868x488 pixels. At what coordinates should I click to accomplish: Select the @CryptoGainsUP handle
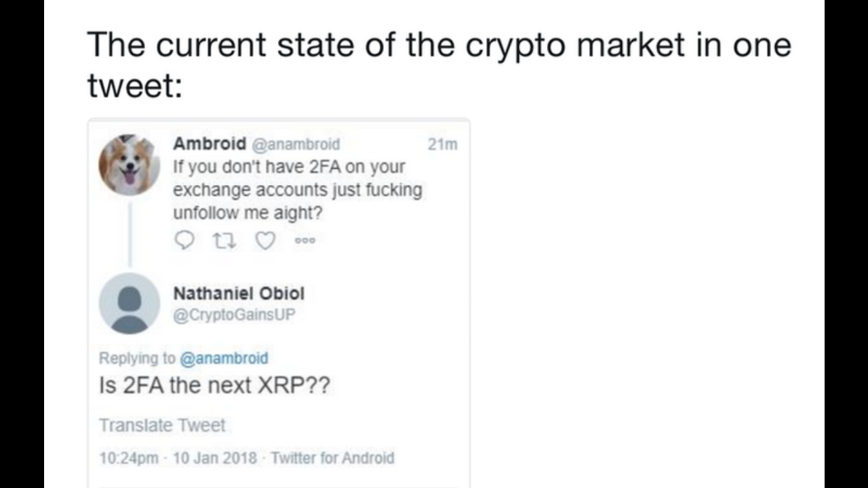coord(233,314)
